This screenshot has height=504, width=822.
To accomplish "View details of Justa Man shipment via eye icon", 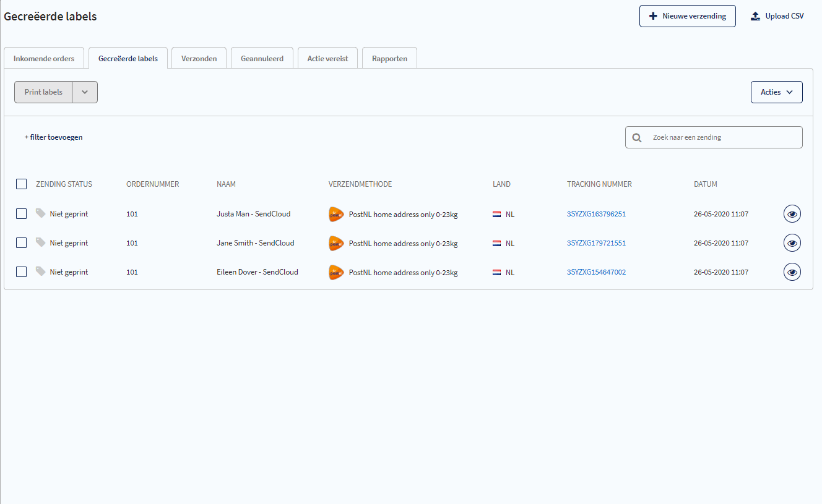I will [792, 214].
